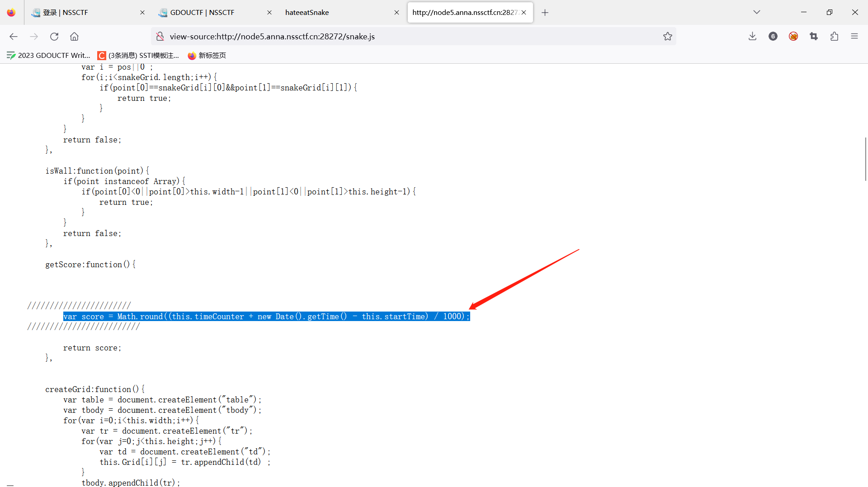Viewport: 868px width, 487px height.
Task: Reload the current page
Action: coord(54,36)
